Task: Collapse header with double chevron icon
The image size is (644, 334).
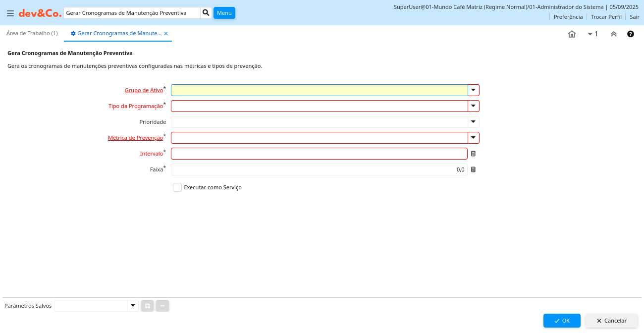Action: pyautogui.click(x=613, y=34)
